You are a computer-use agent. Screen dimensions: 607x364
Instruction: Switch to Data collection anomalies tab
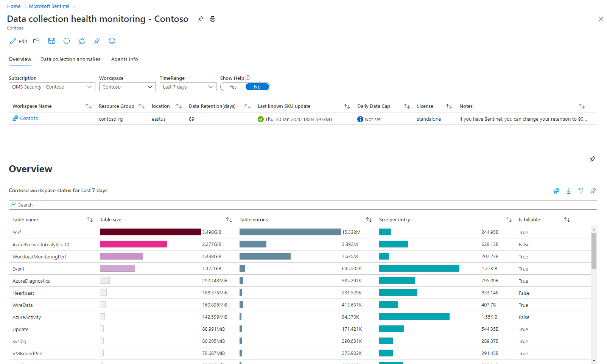coord(70,59)
